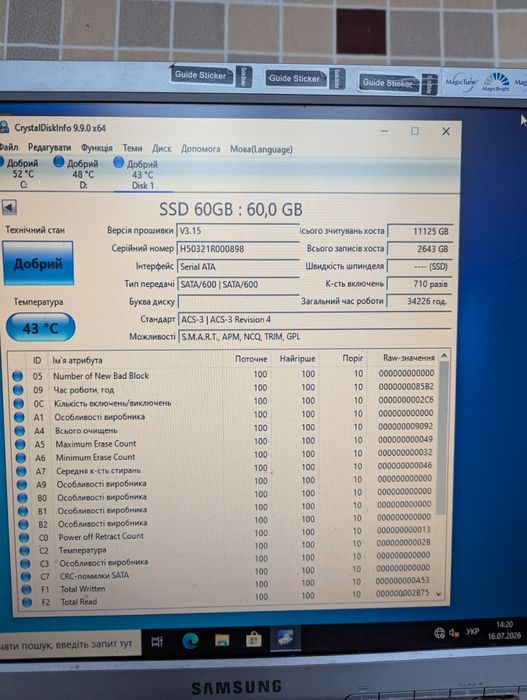
Task: Click the network globe tray icon
Action: tap(439, 633)
